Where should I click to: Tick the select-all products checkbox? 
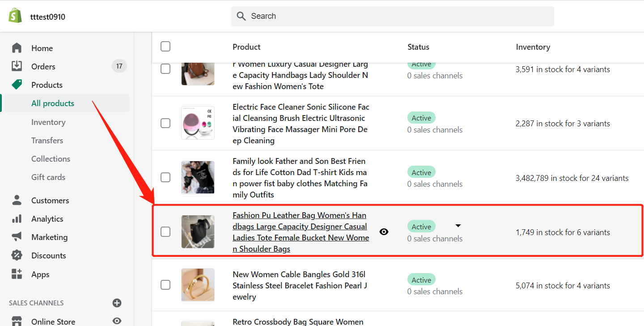pos(165,46)
